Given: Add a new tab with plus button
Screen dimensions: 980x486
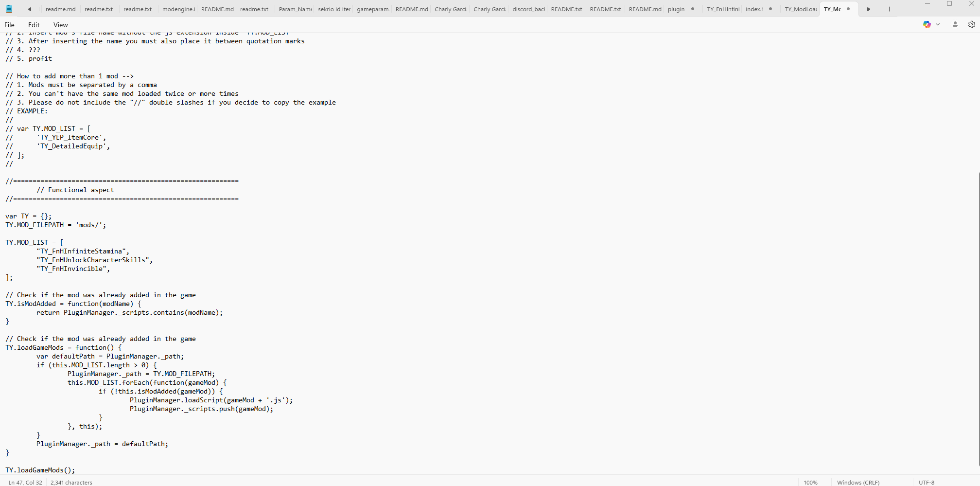Looking at the screenshot, I should 889,9.
